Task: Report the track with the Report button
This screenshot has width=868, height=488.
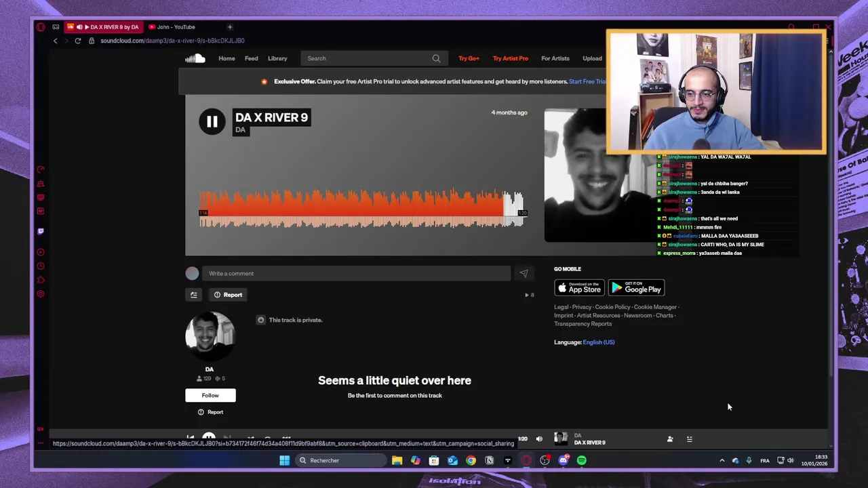Action: (228, 295)
